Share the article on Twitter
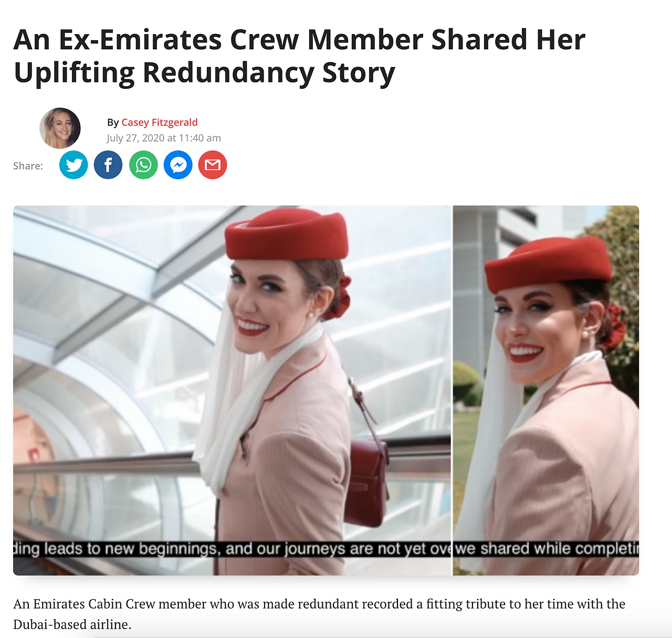The height and width of the screenshot is (638, 672). 73,165
